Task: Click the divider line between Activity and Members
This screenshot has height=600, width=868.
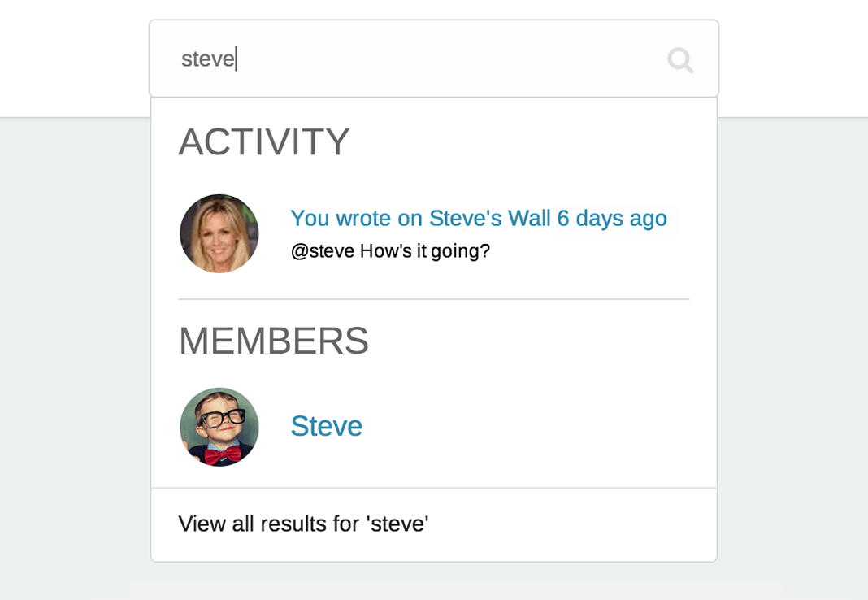Action: point(434,299)
